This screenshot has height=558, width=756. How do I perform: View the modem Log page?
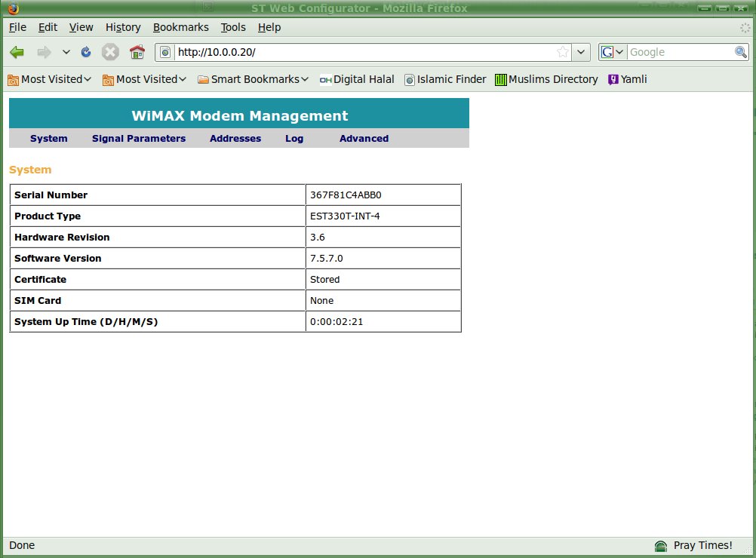[x=294, y=139]
